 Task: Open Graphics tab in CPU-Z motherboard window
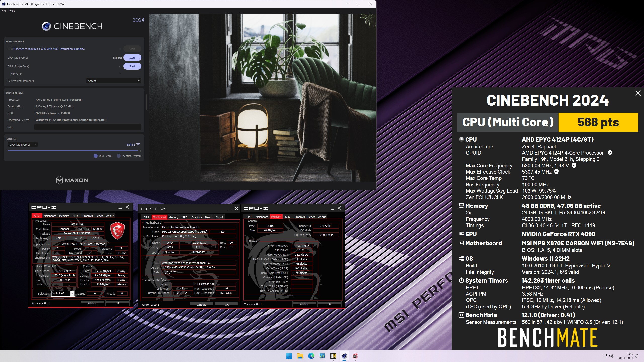pyautogui.click(x=197, y=217)
